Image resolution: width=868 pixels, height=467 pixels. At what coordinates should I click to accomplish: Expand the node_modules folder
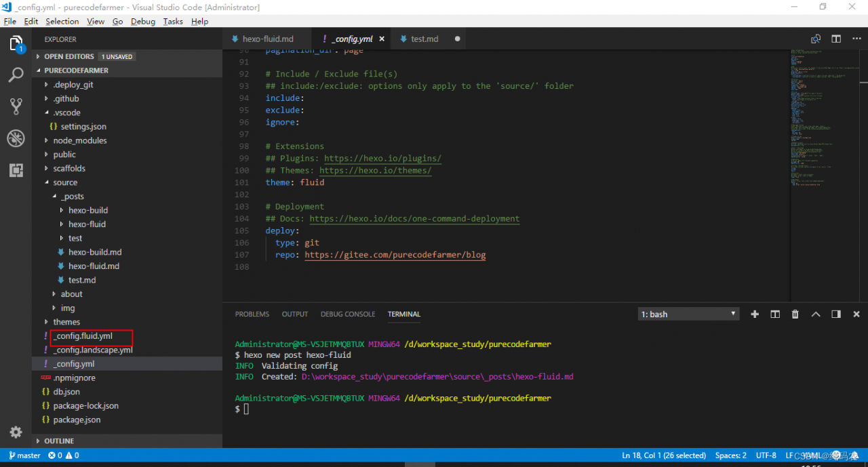[x=80, y=140]
